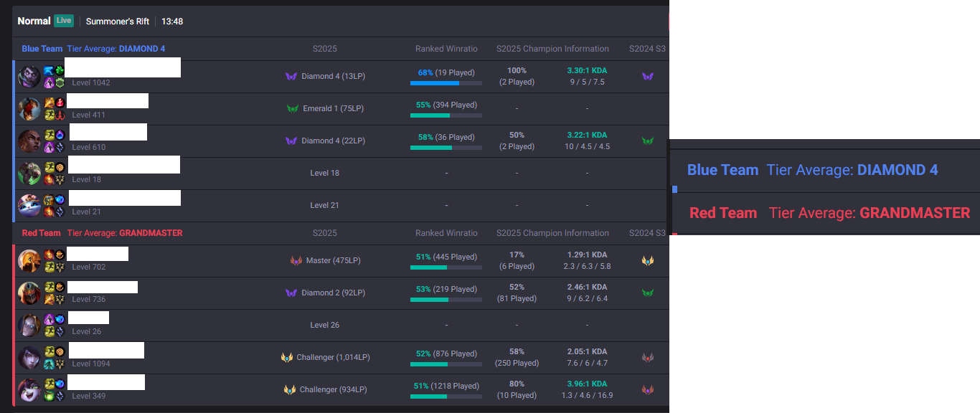Click the champion portrait beside Level 1042
The width and height of the screenshot is (980, 413).
coord(30,77)
